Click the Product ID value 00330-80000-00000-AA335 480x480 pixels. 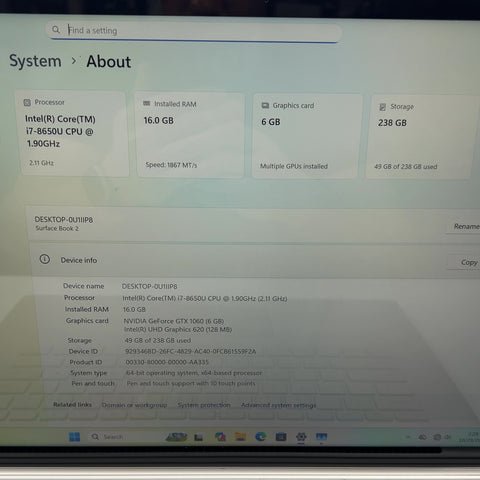pos(167,362)
